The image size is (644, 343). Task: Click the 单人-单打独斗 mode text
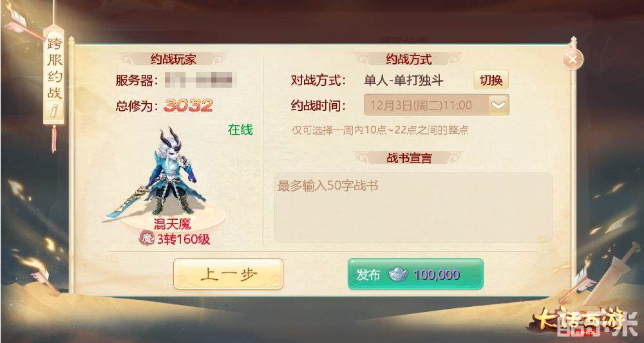(404, 80)
